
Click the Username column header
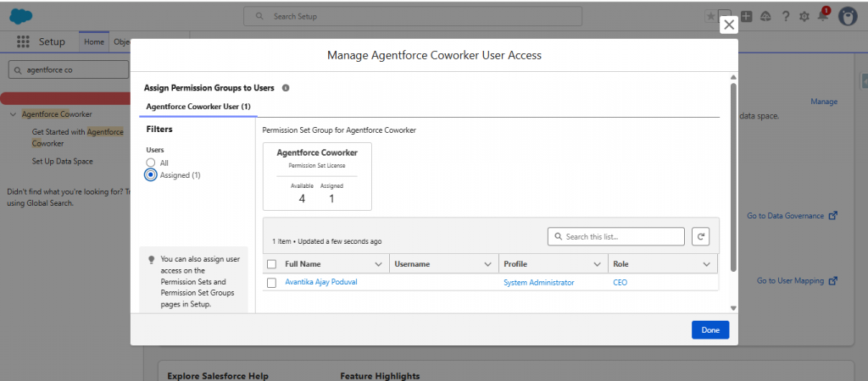click(444, 264)
